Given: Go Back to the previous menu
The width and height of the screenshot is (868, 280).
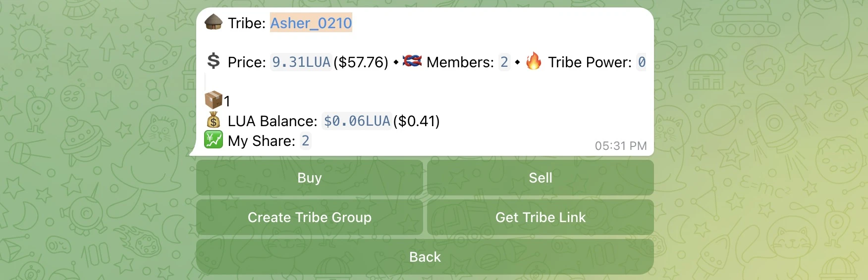Looking at the screenshot, I should tap(425, 257).
